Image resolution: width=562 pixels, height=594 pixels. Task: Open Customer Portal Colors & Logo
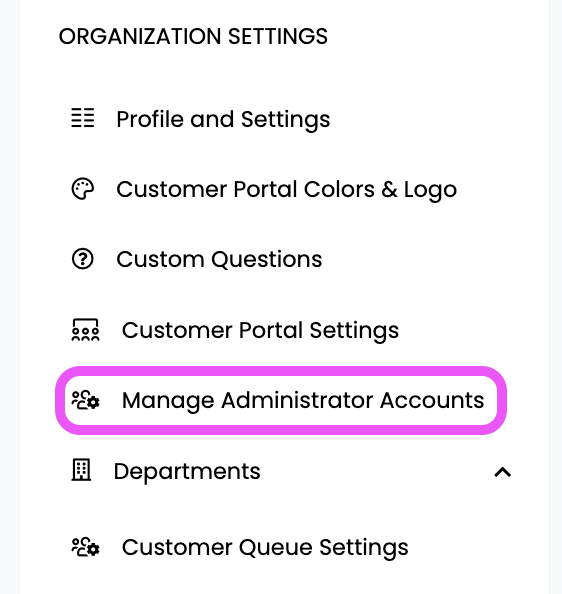tap(286, 189)
